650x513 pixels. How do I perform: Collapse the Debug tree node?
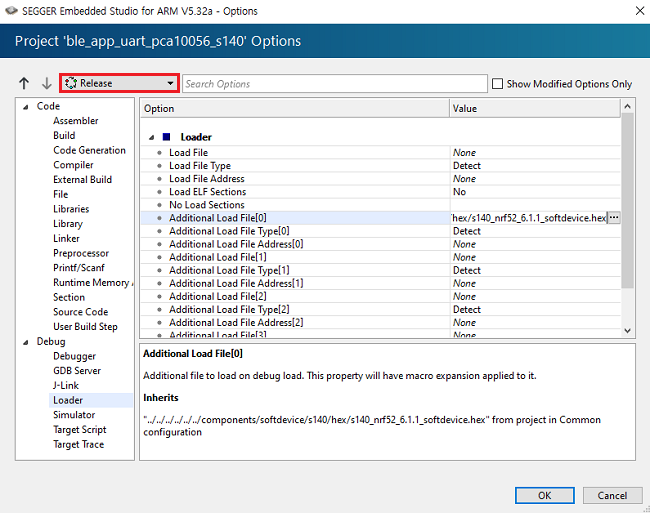coord(26,342)
